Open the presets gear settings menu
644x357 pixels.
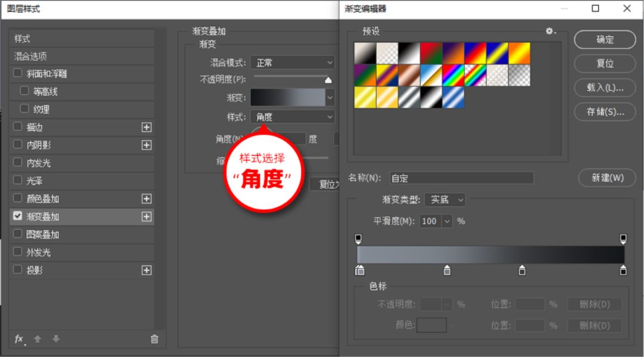(x=550, y=31)
